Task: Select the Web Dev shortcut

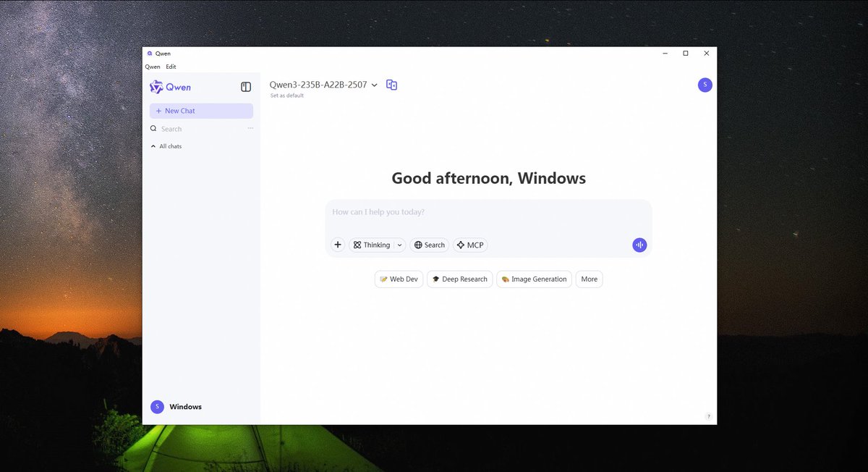Action: pyautogui.click(x=399, y=279)
